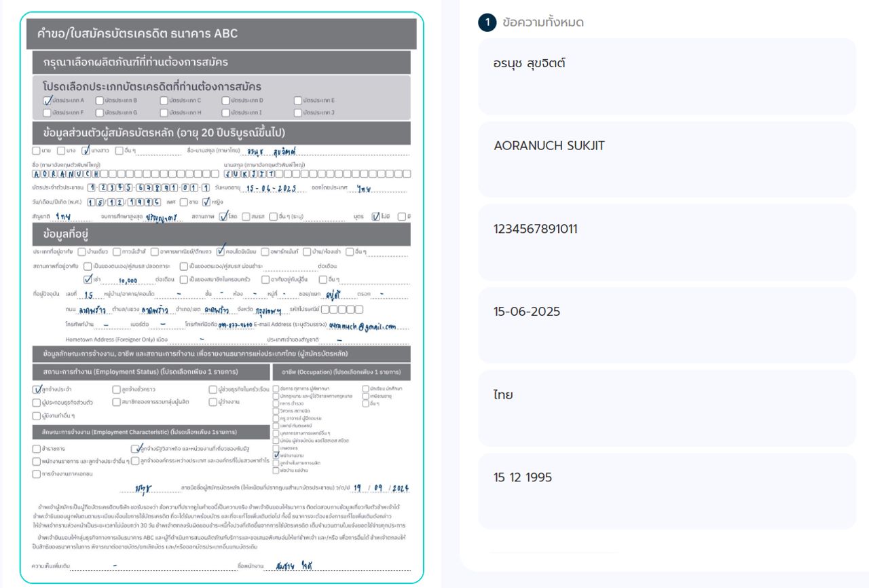Tick the การจ้างงานภาคเอกชน checkbox
869x588 pixels.
coord(37,474)
